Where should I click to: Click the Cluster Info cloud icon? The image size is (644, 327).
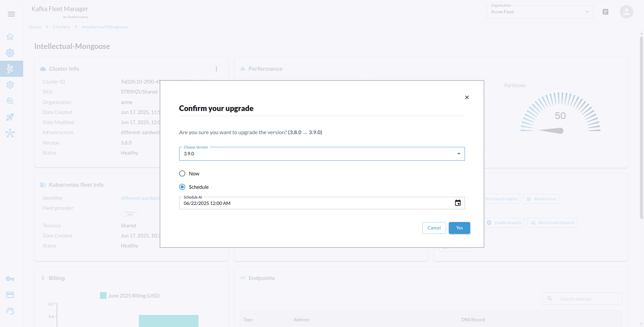point(43,69)
